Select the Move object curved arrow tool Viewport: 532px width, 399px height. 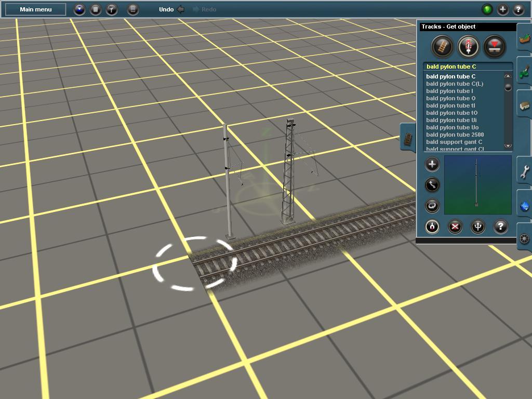pyautogui.click(x=432, y=185)
